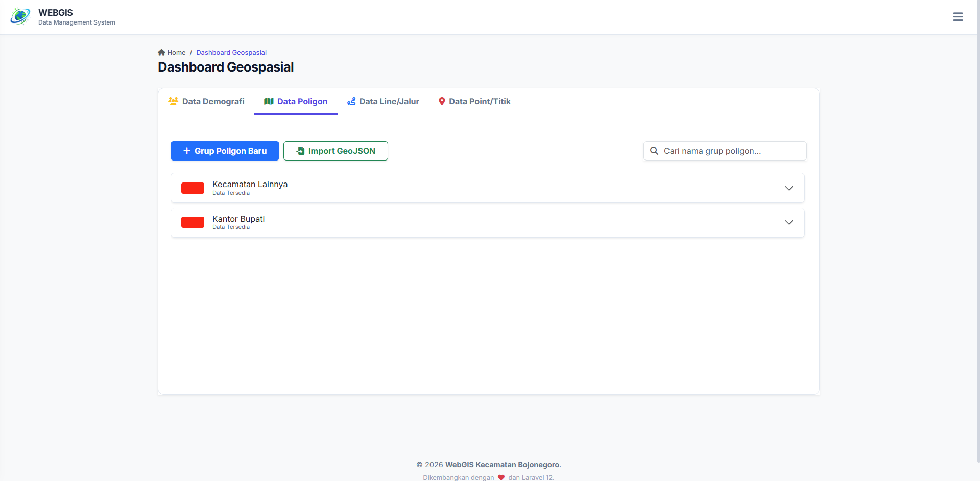Viewport: 980px width, 481px height.
Task: Click the search magnifier icon
Action: [654, 151]
